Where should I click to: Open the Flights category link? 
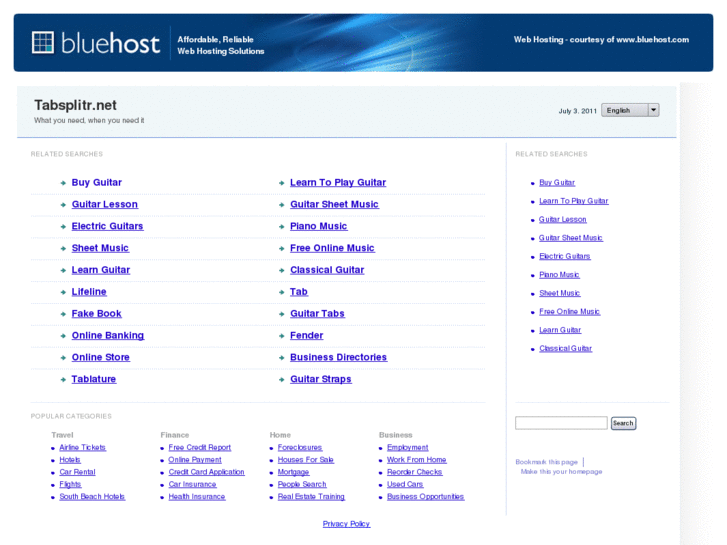(70, 484)
